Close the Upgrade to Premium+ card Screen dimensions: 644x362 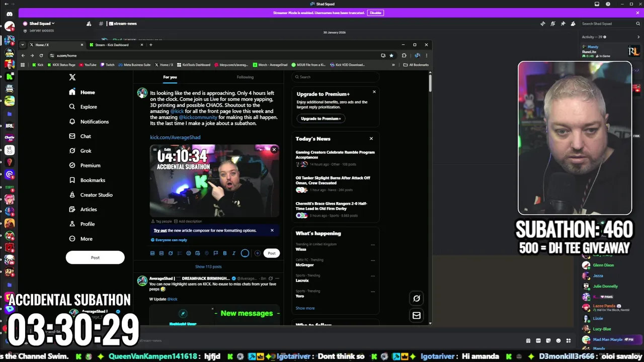(374, 92)
